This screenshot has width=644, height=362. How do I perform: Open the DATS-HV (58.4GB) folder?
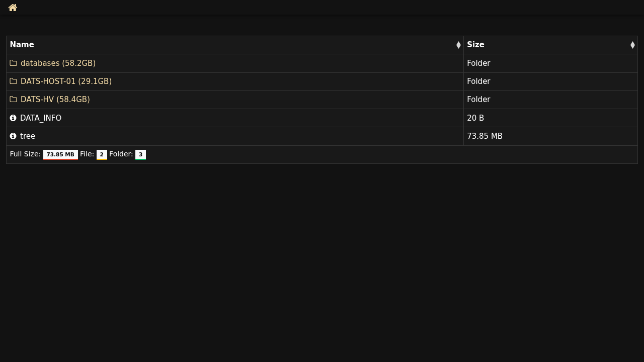coord(55,100)
